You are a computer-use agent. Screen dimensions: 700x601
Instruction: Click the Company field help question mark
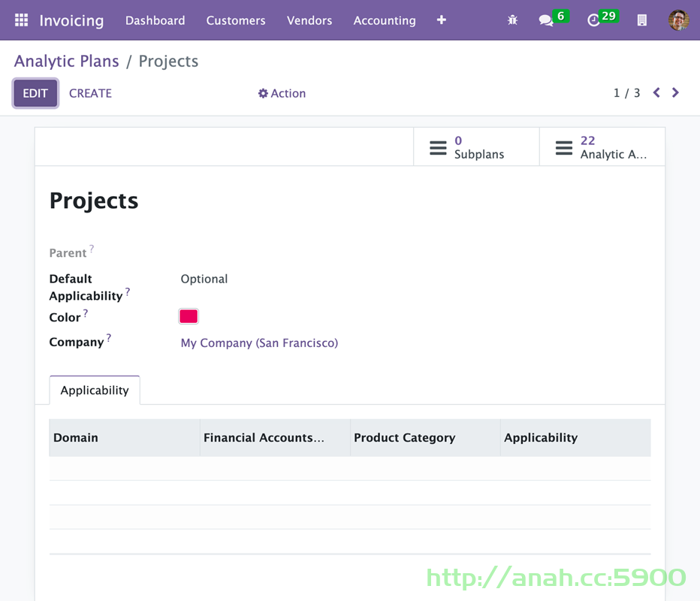point(109,337)
